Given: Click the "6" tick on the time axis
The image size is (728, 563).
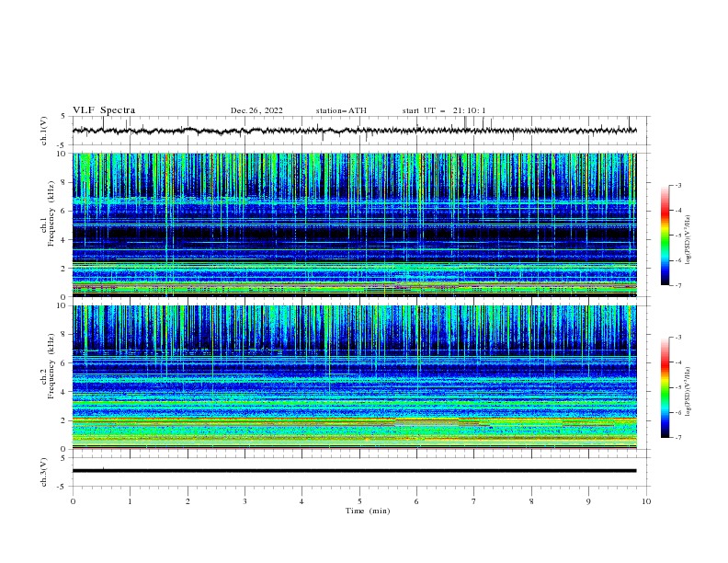Looking at the screenshot, I should point(416,501).
